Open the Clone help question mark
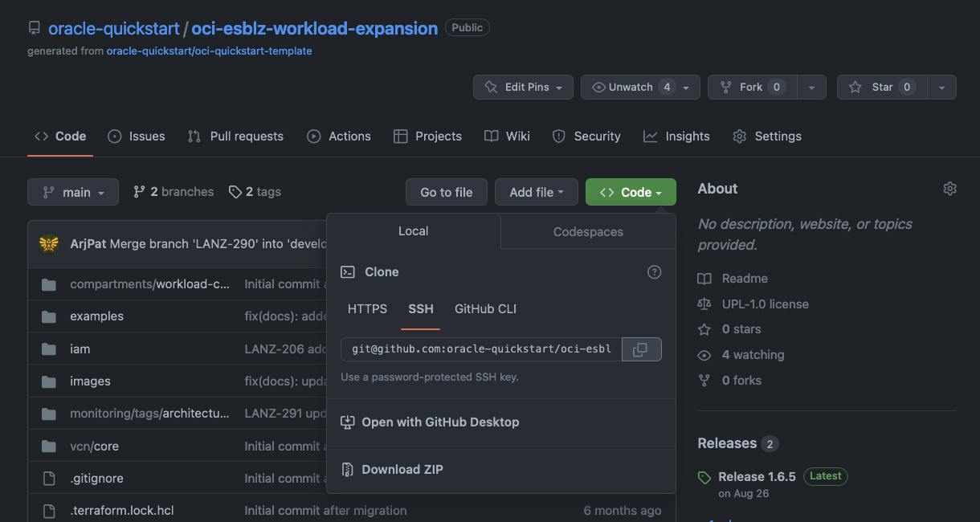 654,271
